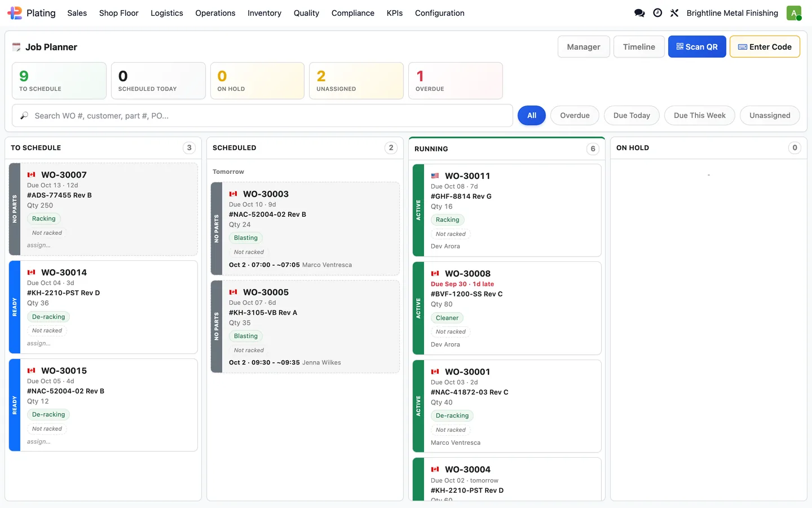Open the Sales menu
Image resolution: width=812 pixels, height=508 pixels.
77,13
